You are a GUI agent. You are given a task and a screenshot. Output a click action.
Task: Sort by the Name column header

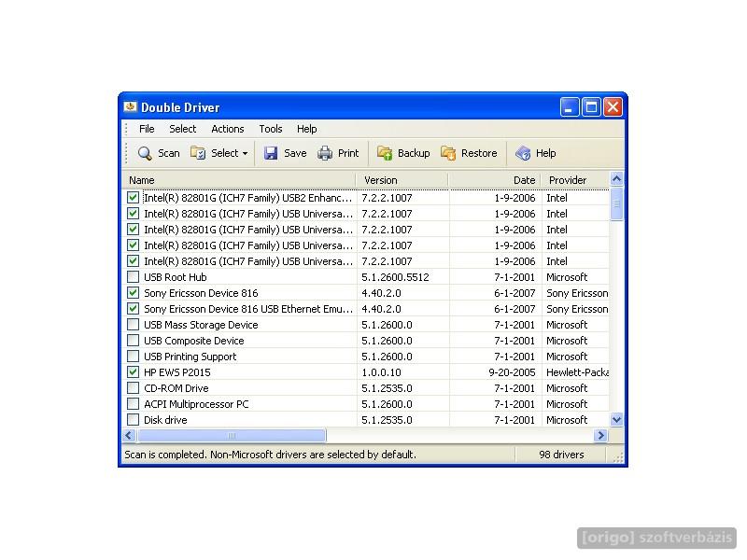[239, 180]
